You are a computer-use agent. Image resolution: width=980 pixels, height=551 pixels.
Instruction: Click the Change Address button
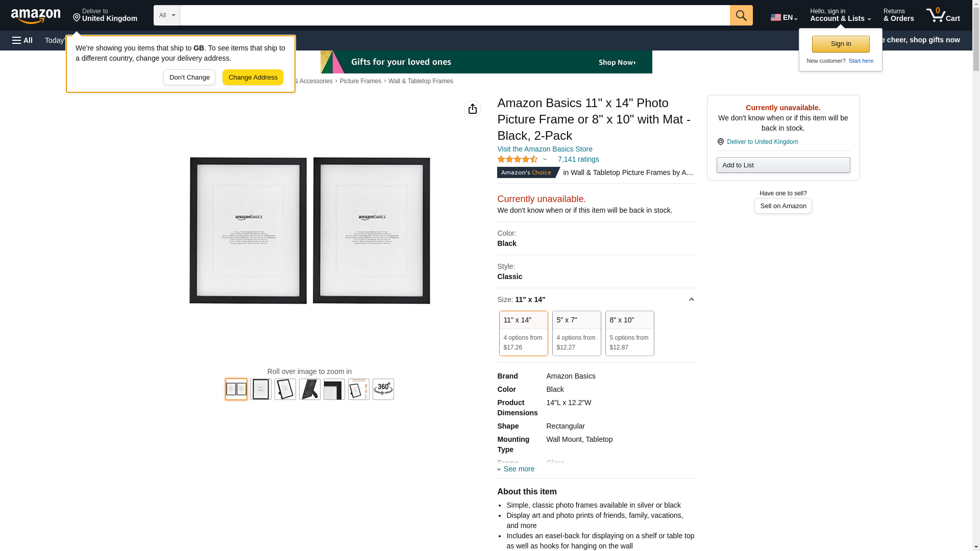[x=253, y=78]
